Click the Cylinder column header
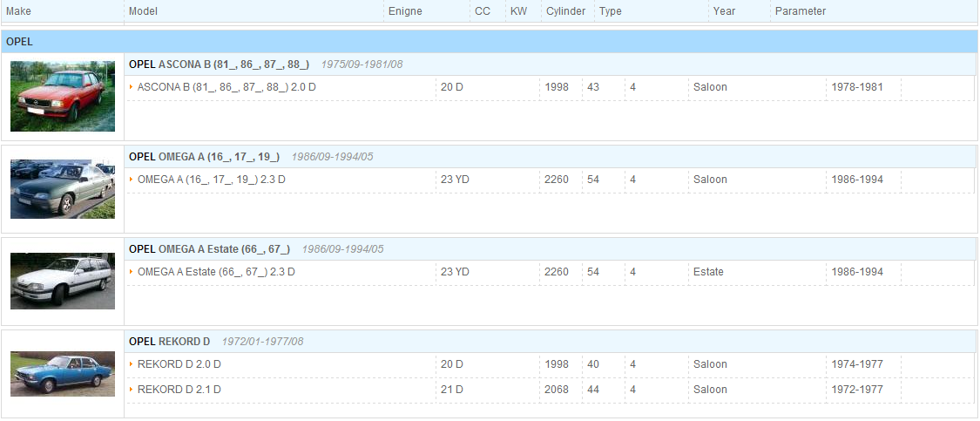This screenshot has height=421, width=980. [x=565, y=11]
